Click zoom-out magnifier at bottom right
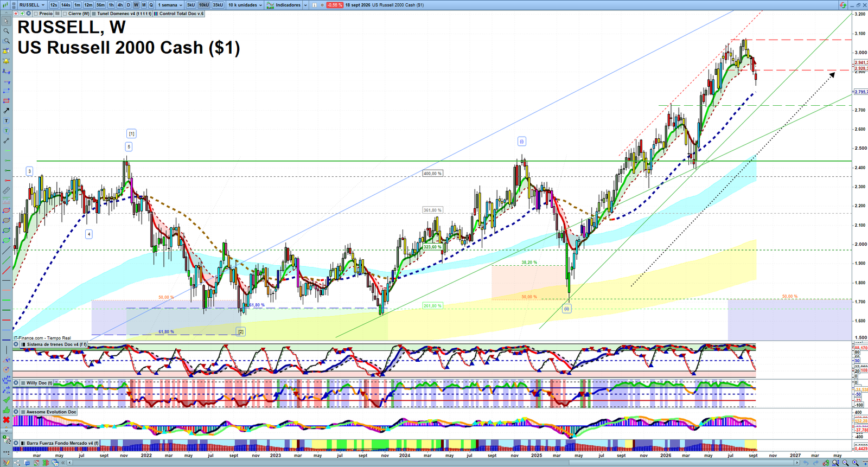Viewport: 868px width, 467px height. click(846, 463)
